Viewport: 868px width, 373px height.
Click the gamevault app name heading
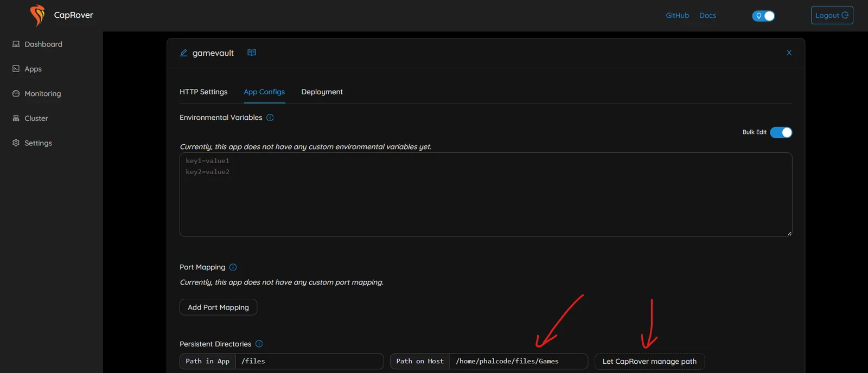click(213, 53)
